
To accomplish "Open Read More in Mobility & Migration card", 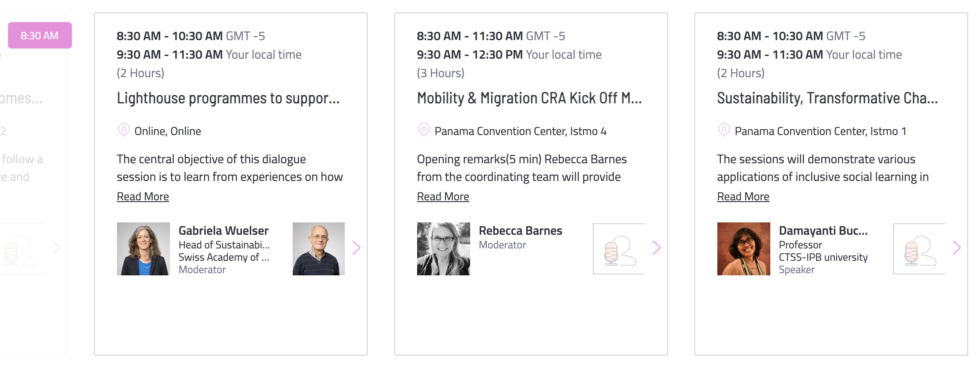I will point(443,196).
